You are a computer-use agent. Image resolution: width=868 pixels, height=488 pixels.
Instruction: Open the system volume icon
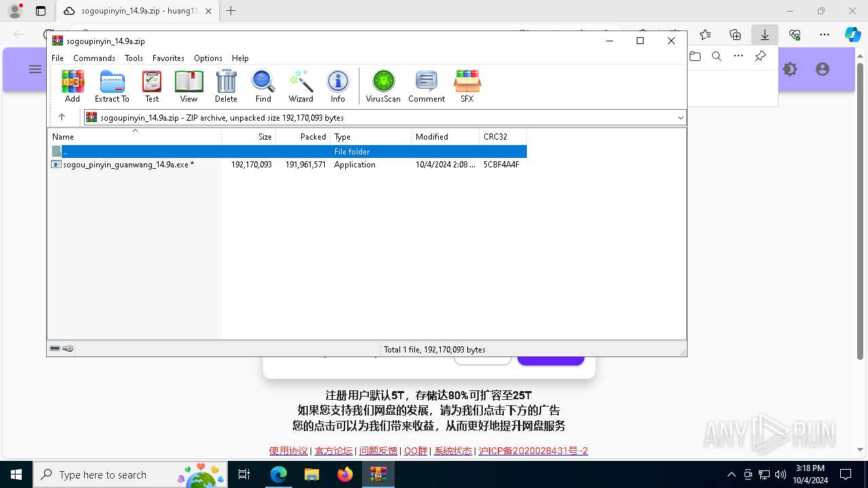click(781, 474)
